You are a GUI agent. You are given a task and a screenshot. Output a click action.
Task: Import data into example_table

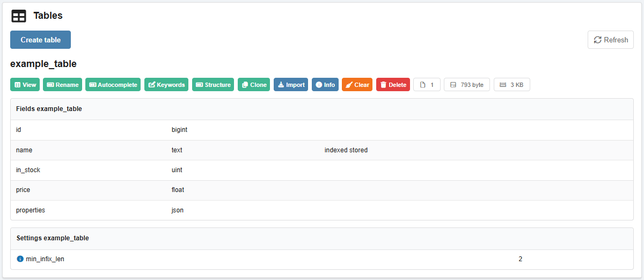click(291, 85)
